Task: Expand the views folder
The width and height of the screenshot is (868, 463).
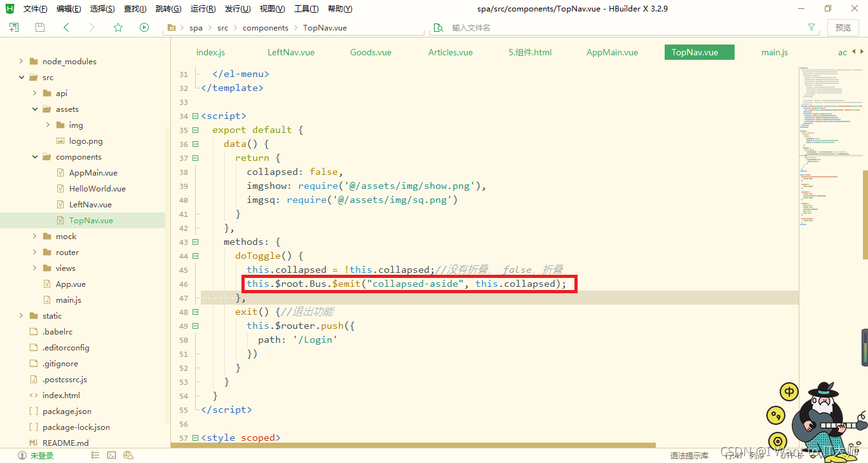Action: coord(35,268)
